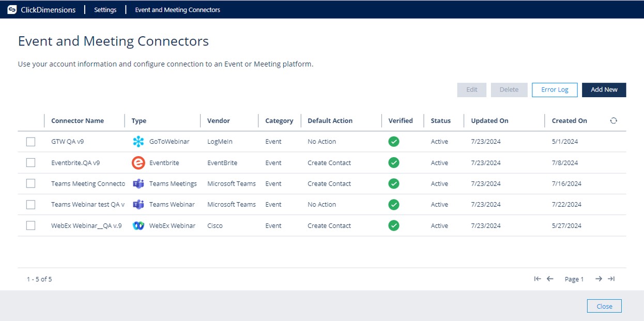Click the WebEx Webinar logo icon
This screenshot has height=321, width=644.
[138, 226]
